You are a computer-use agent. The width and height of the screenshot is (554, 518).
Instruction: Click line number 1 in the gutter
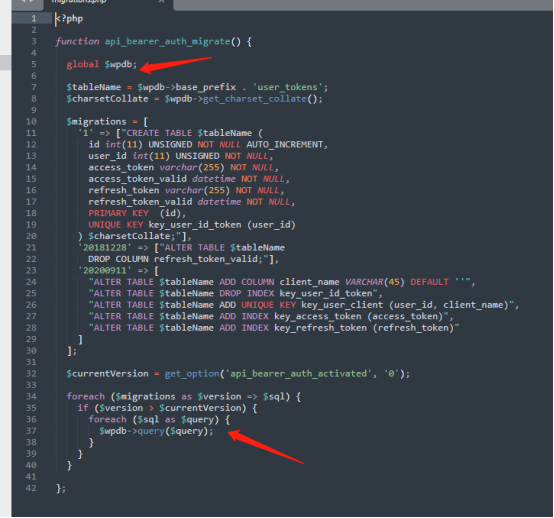[x=34, y=18]
